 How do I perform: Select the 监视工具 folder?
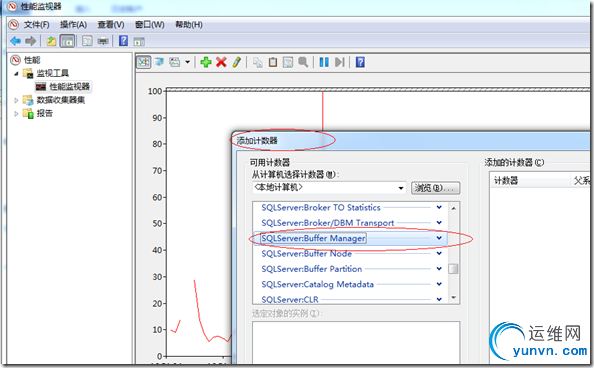(x=53, y=73)
